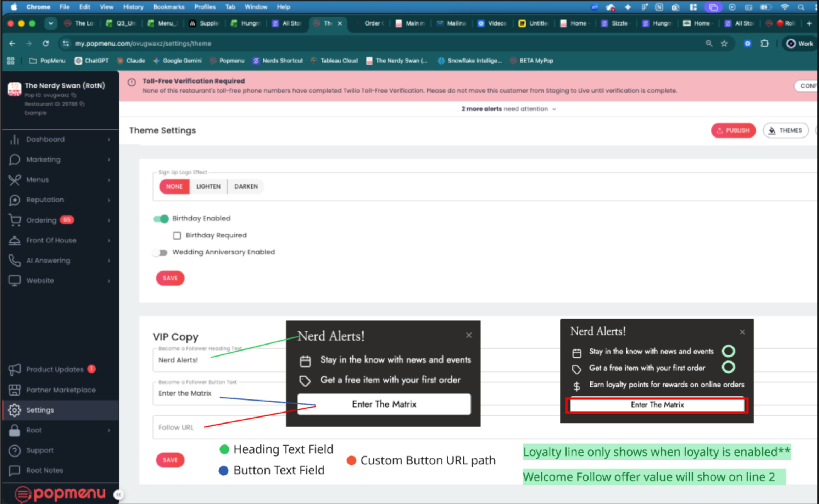Viewport: 819px width, 504px height.
Task: Click the zoom magnifier icon in address bar
Action: pyautogui.click(x=709, y=44)
